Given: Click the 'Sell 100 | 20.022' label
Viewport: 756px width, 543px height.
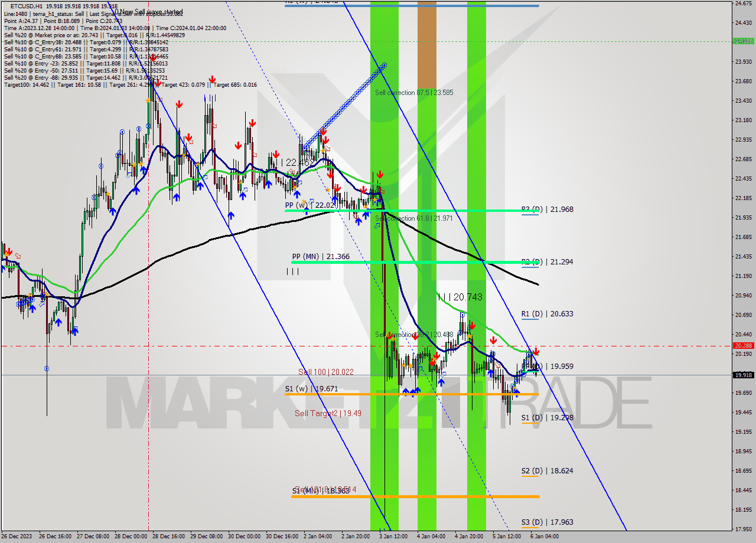Looking at the screenshot, I should (326, 372).
